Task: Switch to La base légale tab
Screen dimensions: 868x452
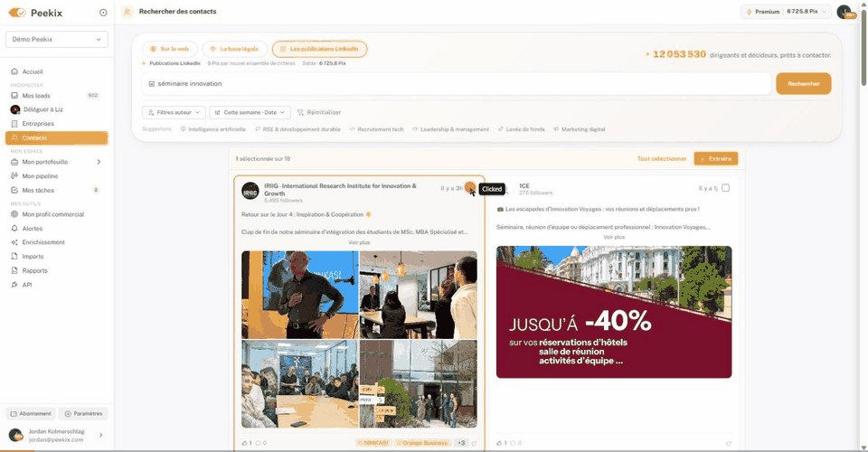Action: [235, 49]
